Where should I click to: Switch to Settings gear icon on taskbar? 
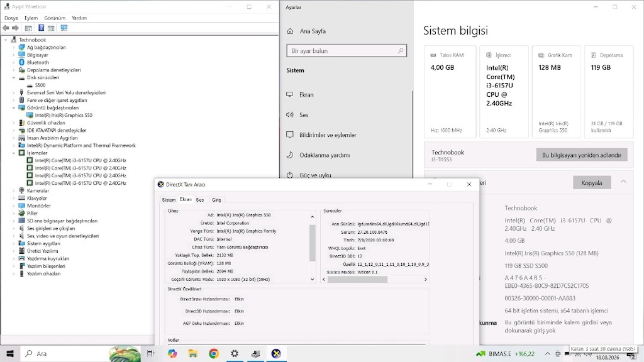[x=235, y=353]
